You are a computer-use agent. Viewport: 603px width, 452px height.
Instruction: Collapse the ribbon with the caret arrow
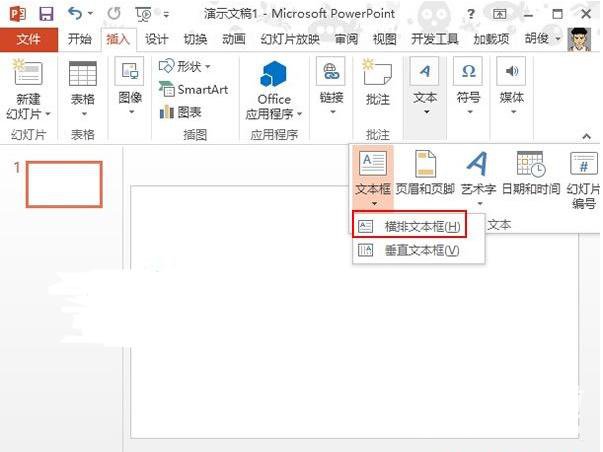586,136
